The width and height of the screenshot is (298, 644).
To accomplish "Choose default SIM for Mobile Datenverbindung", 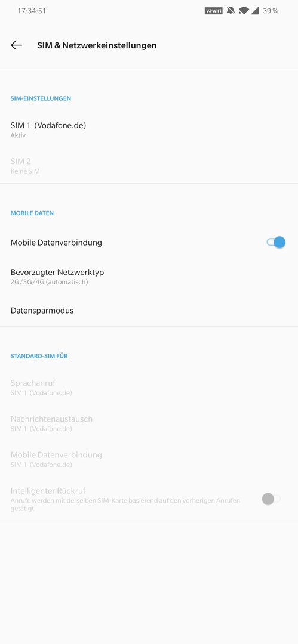I will (149, 459).
